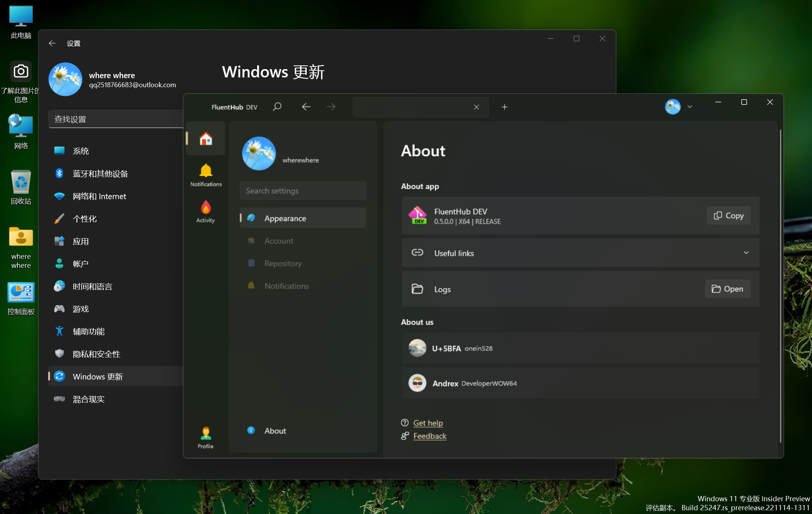The width and height of the screenshot is (812, 514).
Task: Select the Account settings page
Action: coord(303,240)
